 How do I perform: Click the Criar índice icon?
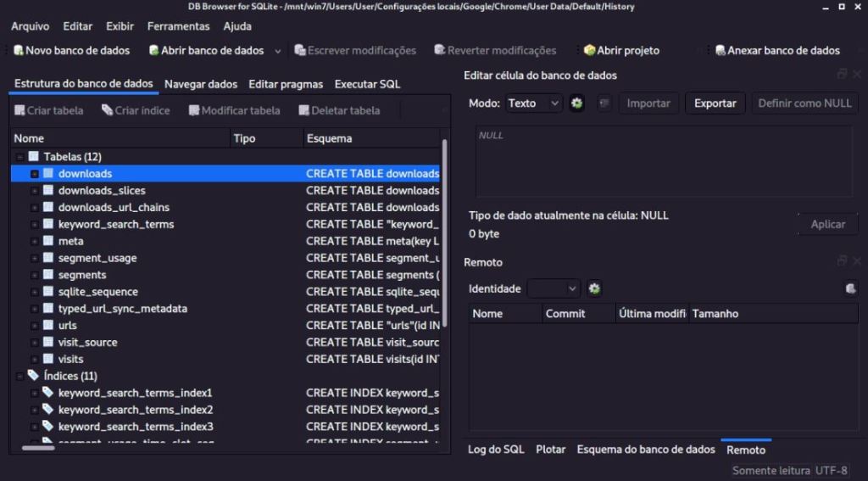107,110
